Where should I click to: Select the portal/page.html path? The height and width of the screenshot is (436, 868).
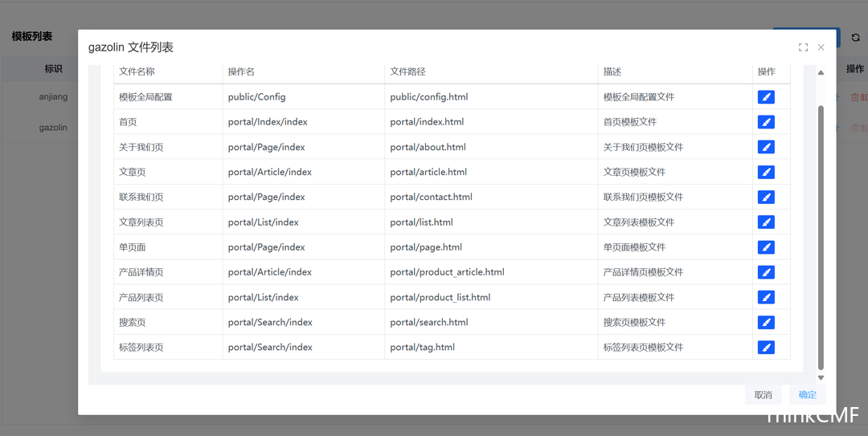point(426,247)
